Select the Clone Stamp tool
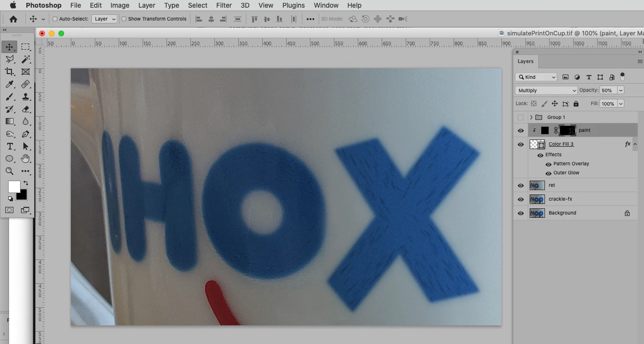The width and height of the screenshot is (644, 344). [x=25, y=97]
